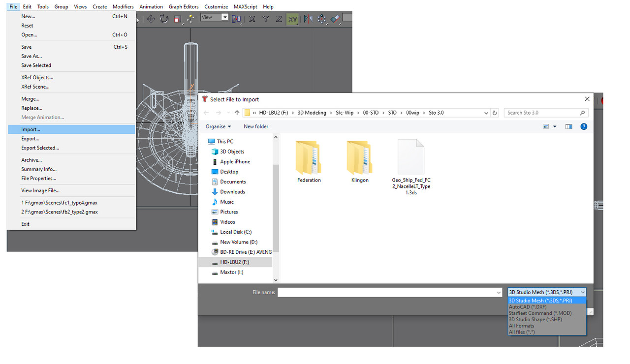The image size is (630, 364).
Task: Click the Array tool icon
Action: click(x=321, y=19)
